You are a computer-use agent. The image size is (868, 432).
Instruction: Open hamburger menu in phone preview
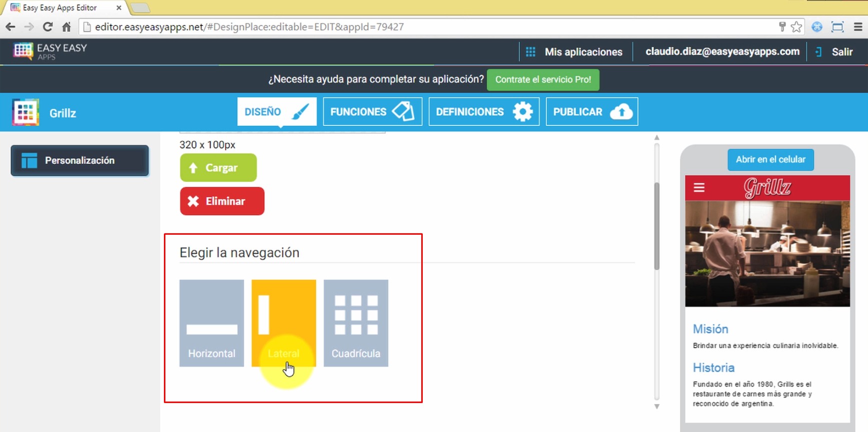[699, 188]
